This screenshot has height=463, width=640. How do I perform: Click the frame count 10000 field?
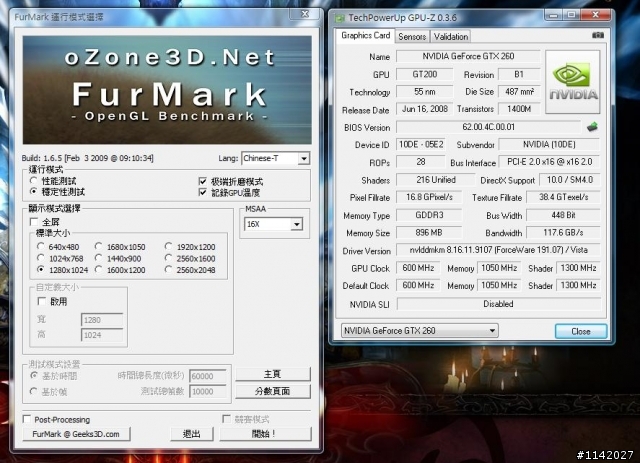[208, 391]
